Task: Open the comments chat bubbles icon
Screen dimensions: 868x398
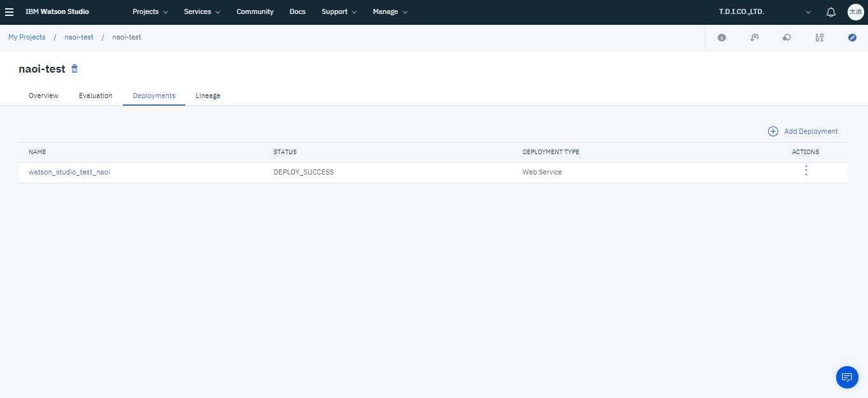Action: click(786, 38)
